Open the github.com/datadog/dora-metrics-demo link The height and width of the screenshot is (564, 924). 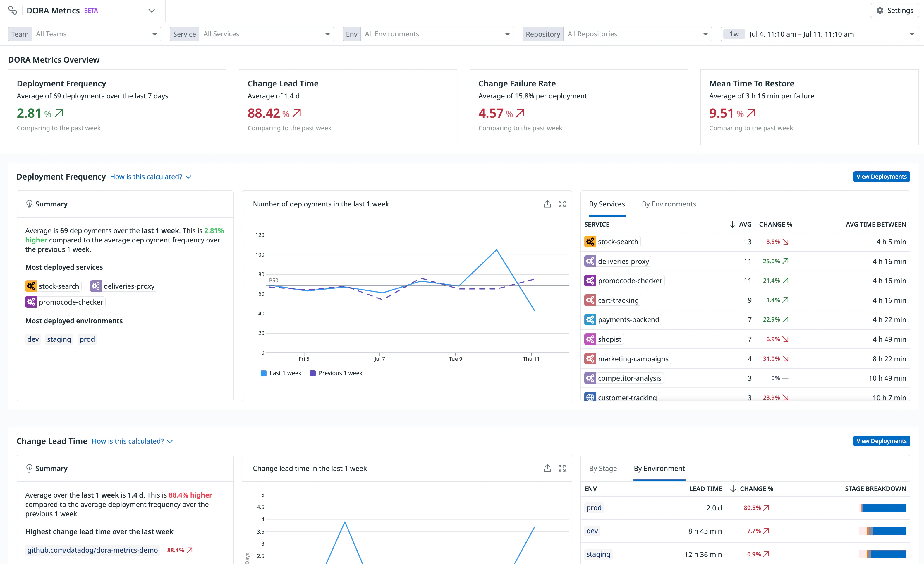[92, 550]
